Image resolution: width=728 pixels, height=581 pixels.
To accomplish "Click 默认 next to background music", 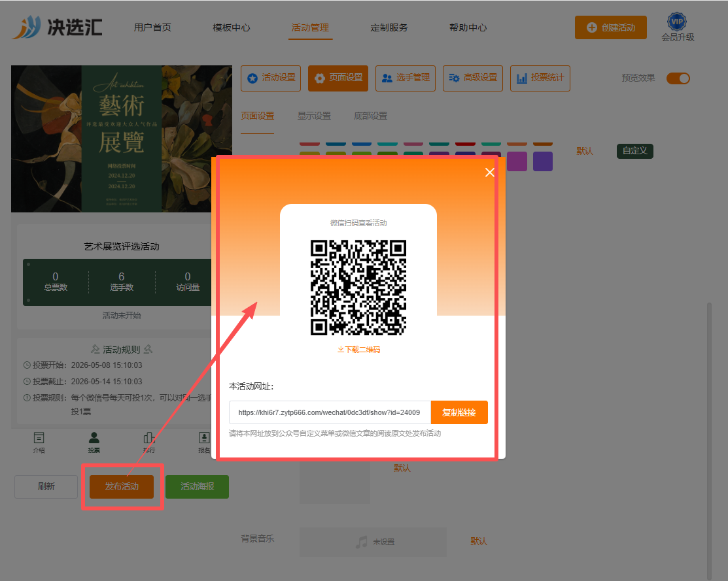I will (479, 541).
